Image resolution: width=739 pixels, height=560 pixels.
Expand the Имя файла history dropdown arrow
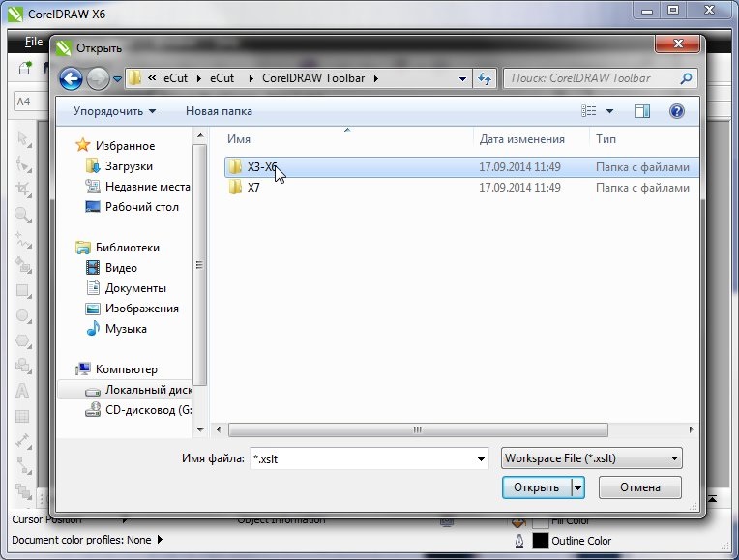(481, 458)
